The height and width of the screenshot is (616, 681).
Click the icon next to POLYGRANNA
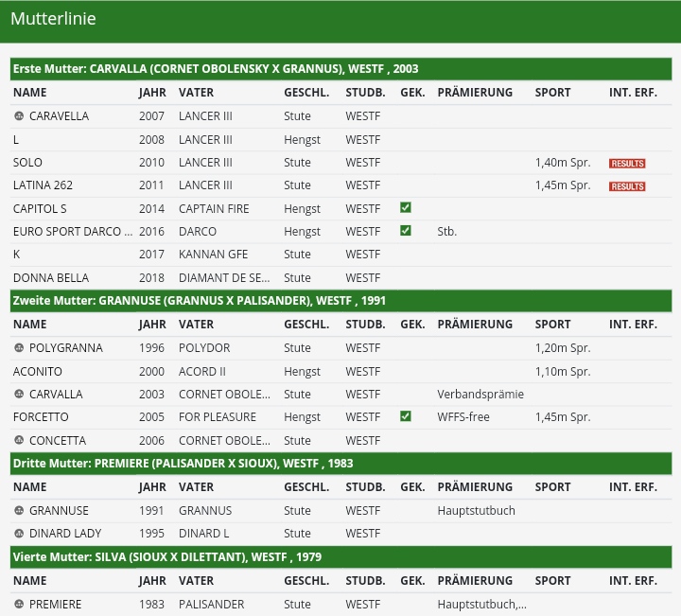(19, 348)
